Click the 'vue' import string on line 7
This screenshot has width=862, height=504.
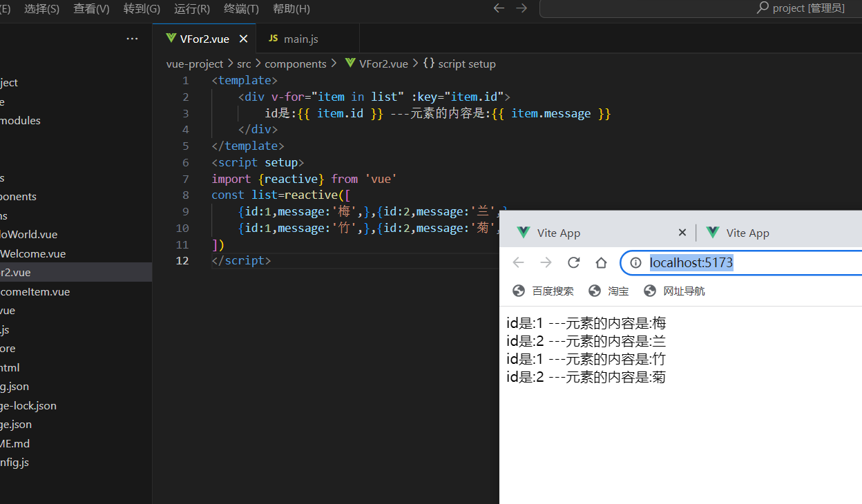tap(381, 179)
